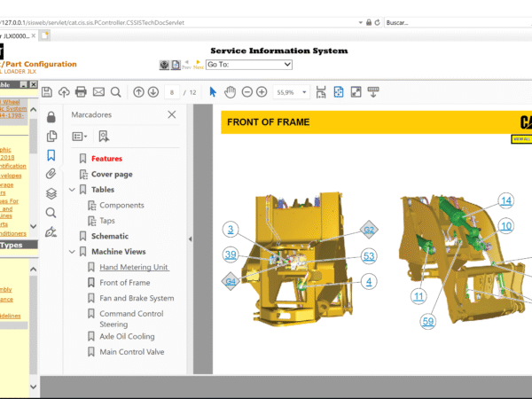The image size is (532, 399).
Task: Open the padlock security panel
Action: coord(51,117)
